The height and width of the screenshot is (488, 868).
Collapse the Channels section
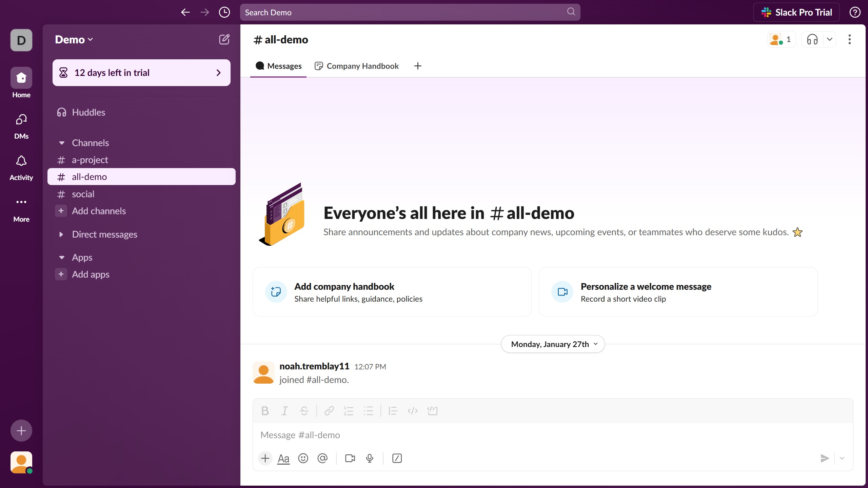[x=62, y=143]
